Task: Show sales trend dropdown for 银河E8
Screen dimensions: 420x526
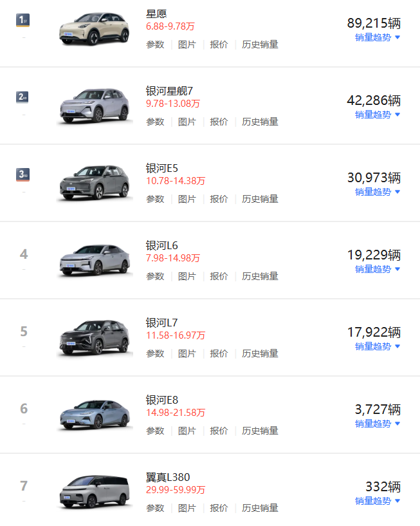Action: (x=378, y=424)
